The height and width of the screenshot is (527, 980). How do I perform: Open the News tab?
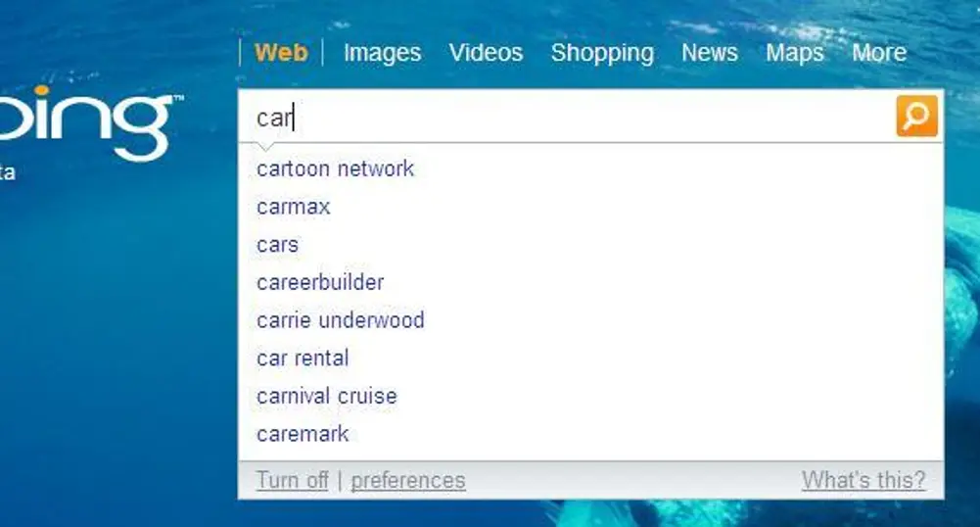pyautogui.click(x=710, y=53)
